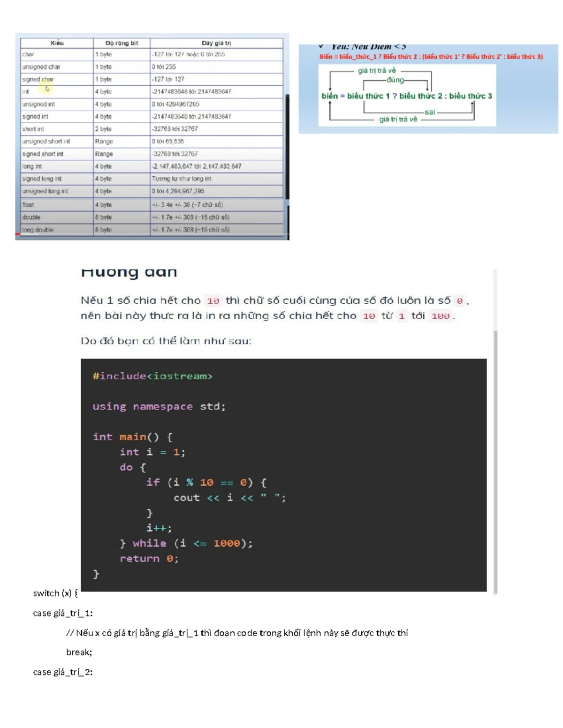
Task: Click the '#include<iostream>' code line
Action: (152, 376)
